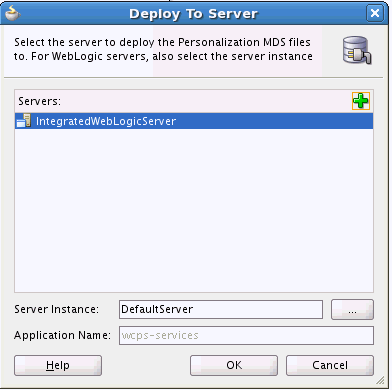The width and height of the screenshot is (392, 390).
Task: Click the Java cup icon in title bar
Action: [13, 13]
